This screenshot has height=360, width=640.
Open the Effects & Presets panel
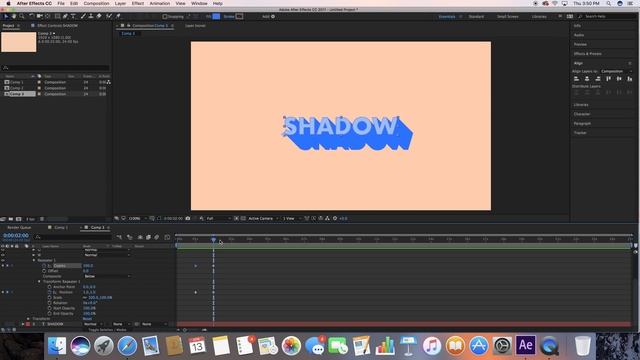coord(587,54)
